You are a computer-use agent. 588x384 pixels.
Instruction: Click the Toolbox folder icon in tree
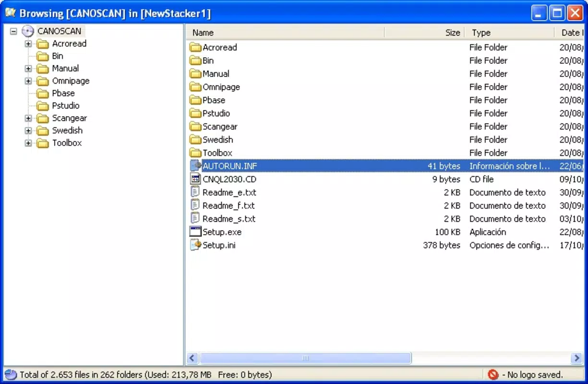[x=43, y=144]
